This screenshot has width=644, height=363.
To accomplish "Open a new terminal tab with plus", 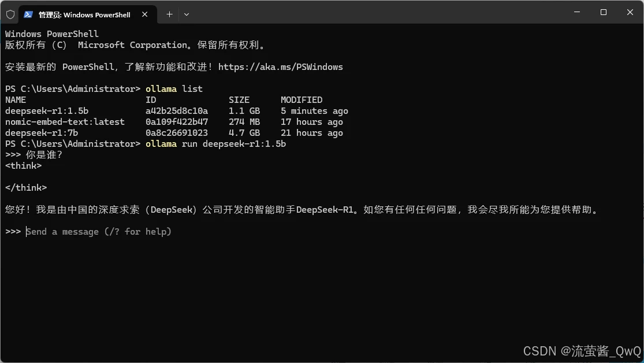I will tap(169, 14).
